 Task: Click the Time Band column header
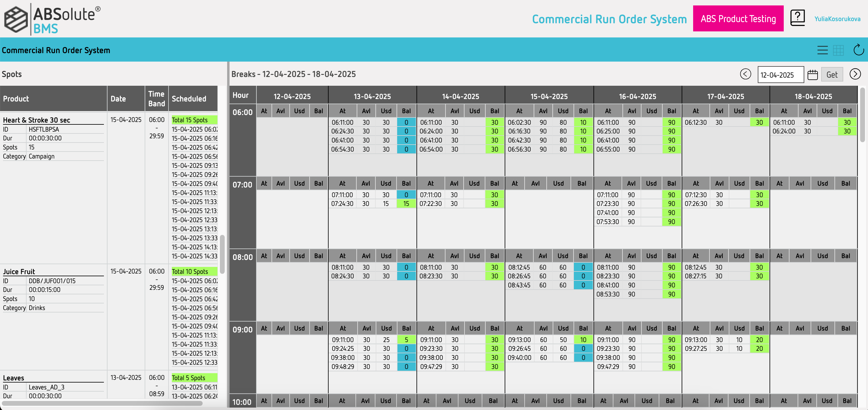(x=157, y=98)
